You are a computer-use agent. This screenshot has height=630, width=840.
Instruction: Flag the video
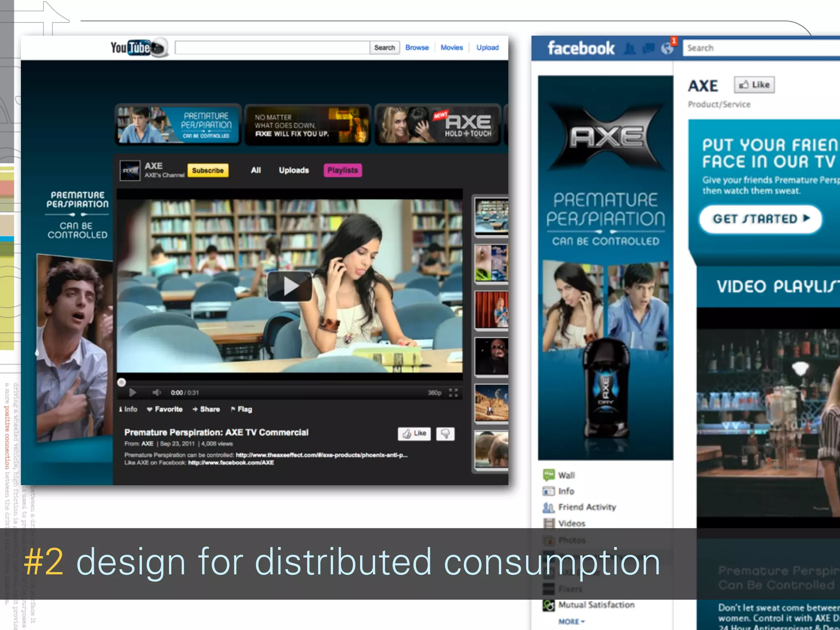click(242, 409)
